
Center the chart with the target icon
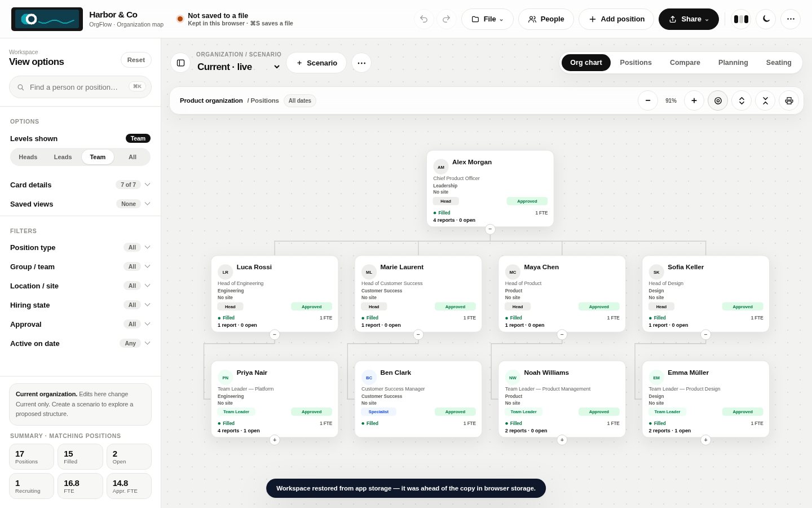pos(718,100)
